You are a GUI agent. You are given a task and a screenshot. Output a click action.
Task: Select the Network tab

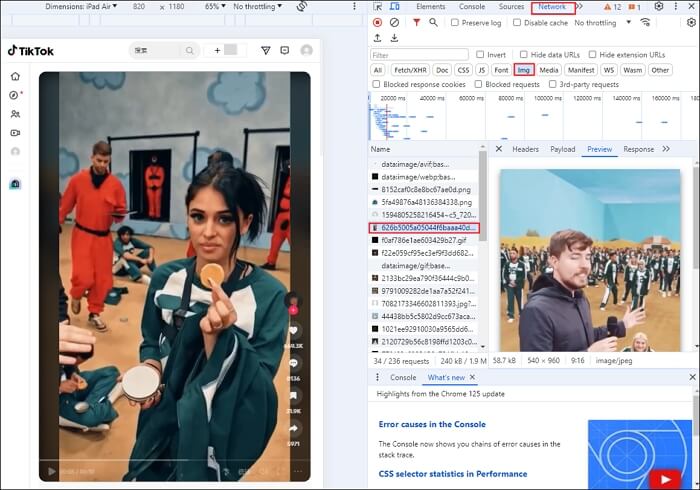tap(552, 7)
